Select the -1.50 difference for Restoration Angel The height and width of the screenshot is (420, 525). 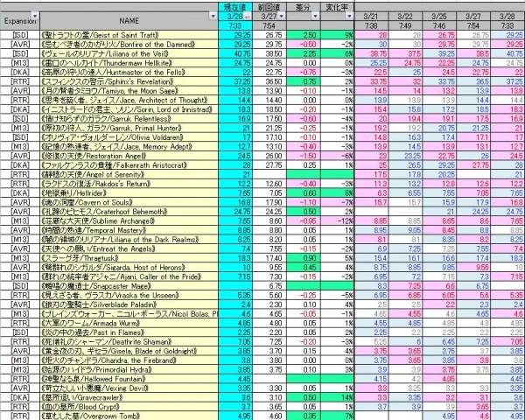point(304,156)
